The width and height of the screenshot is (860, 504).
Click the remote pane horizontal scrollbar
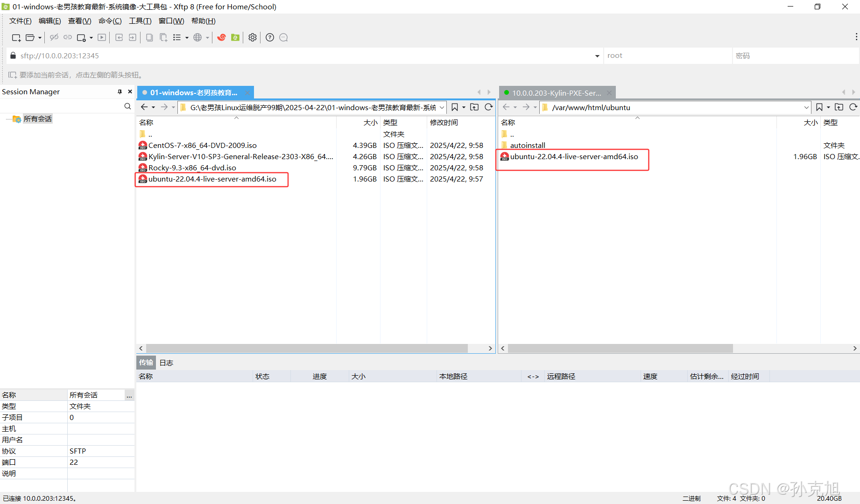[620, 349]
